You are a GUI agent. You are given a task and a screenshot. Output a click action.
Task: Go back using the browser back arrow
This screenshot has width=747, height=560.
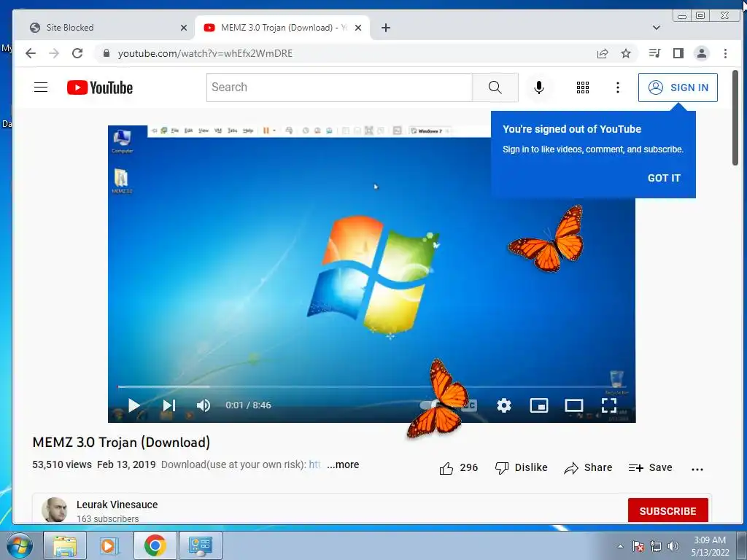[31, 53]
